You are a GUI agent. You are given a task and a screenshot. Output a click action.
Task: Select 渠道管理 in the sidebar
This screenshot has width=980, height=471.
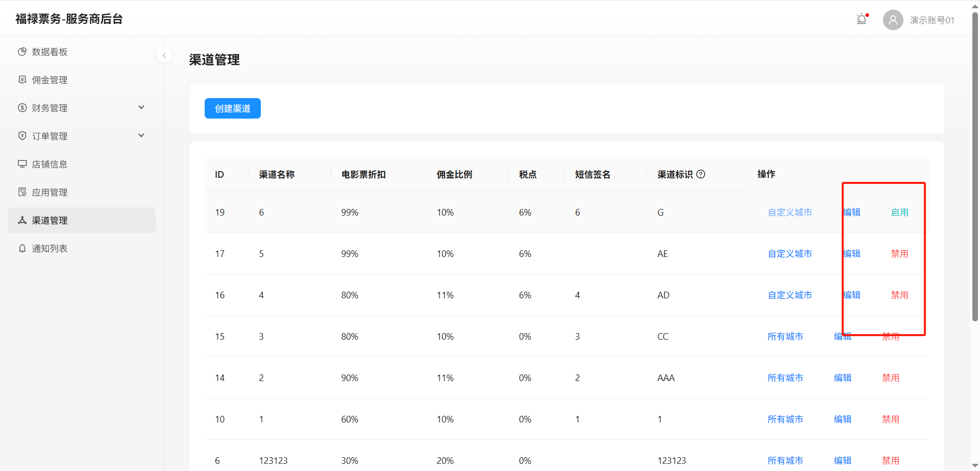pos(50,220)
